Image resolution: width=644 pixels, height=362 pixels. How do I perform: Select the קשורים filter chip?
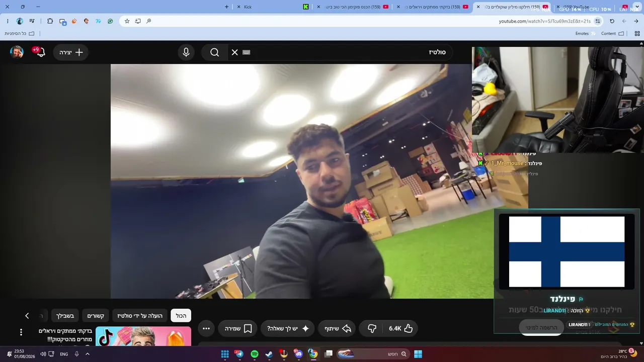click(96, 316)
